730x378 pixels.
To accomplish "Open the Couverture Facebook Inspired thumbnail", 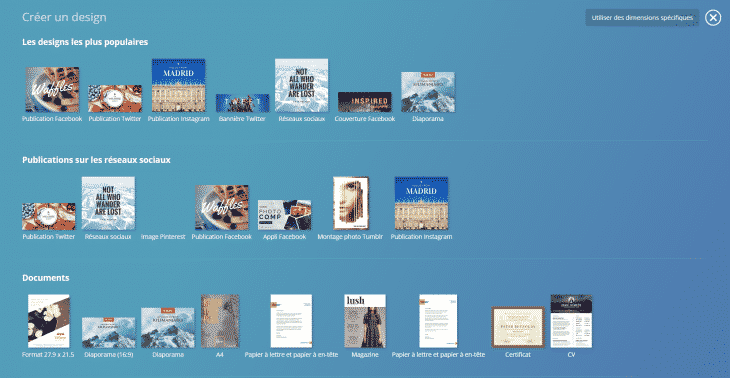I will [365, 102].
